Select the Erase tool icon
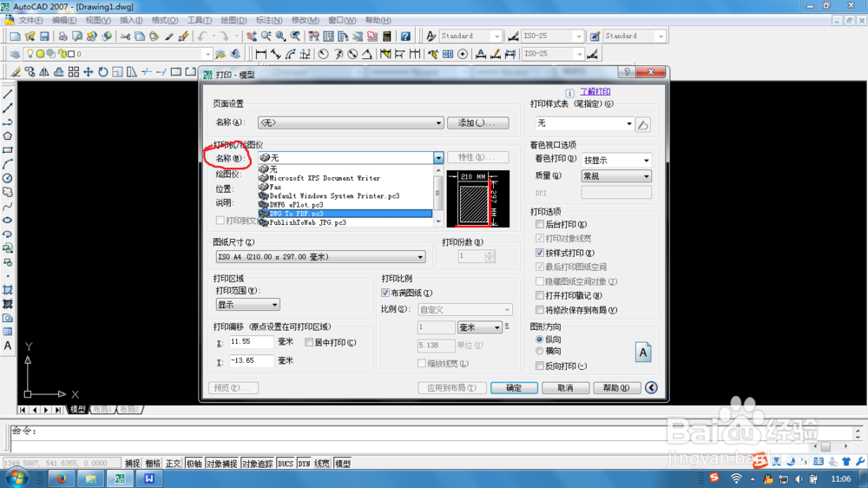 point(16,72)
